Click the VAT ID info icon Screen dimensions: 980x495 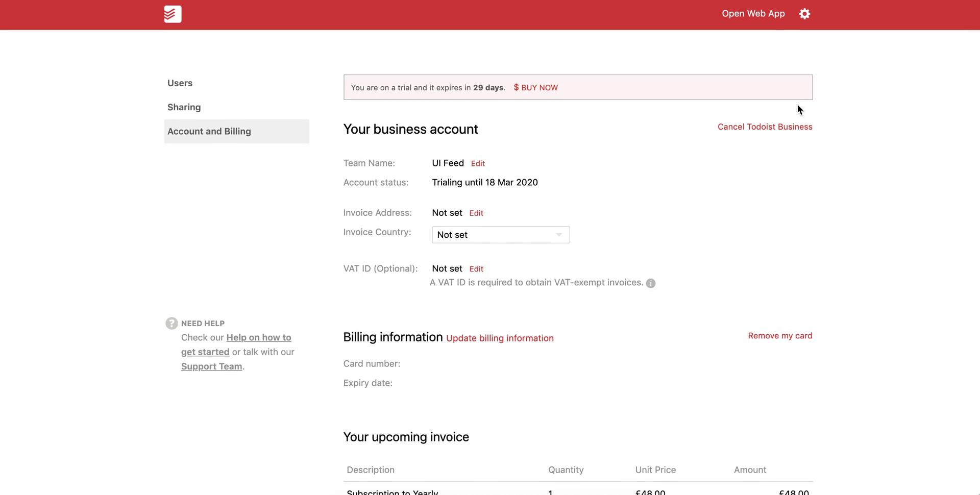pyautogui.click(x=651, y=283)
